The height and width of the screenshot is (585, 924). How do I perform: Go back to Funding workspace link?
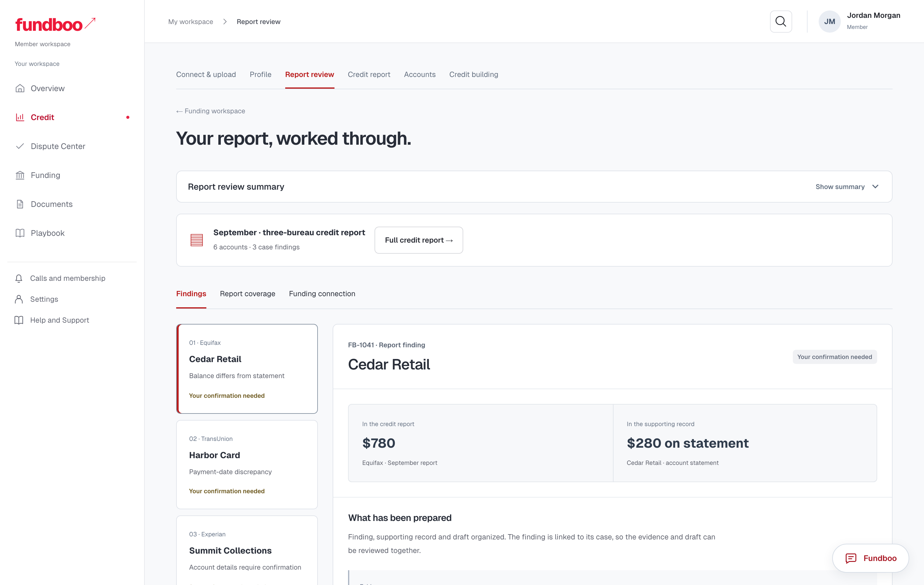[211, 111]
